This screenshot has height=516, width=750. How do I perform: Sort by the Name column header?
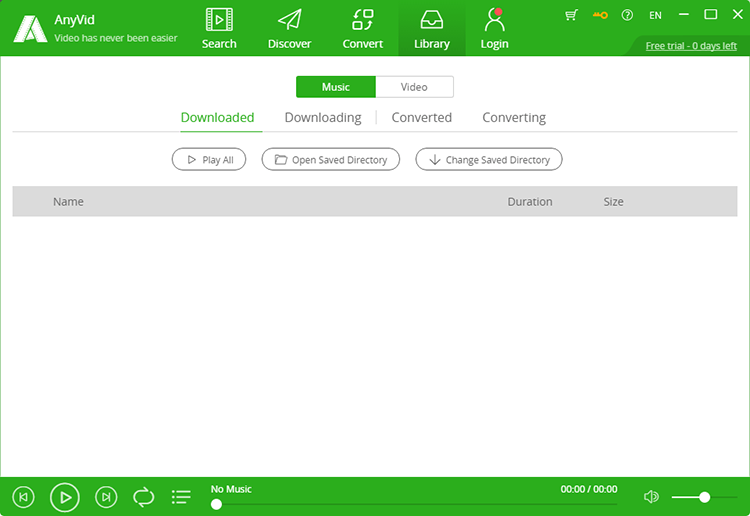point(68,202)
